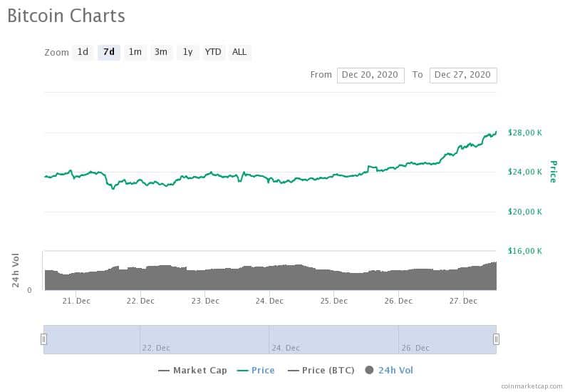Toggle the Price (BTC) series legend
Image resolution: width=570 pixels, height=392 pixels.
[321, 371]
